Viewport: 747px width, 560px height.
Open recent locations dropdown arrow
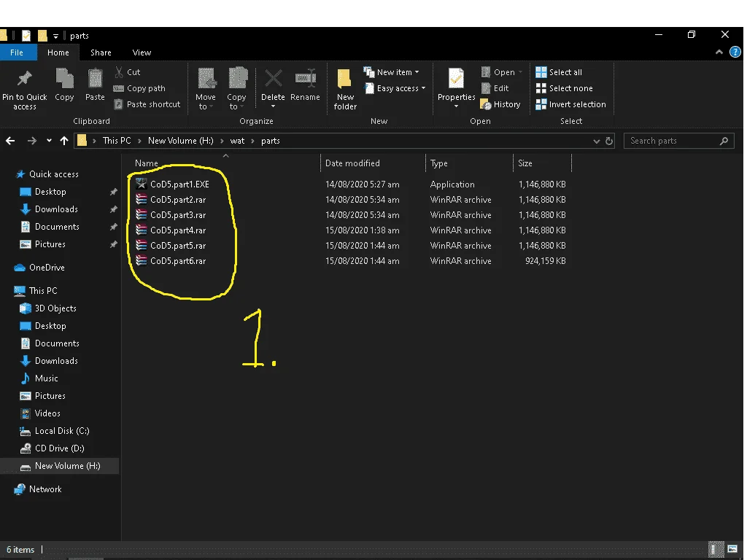pos(49,141)
